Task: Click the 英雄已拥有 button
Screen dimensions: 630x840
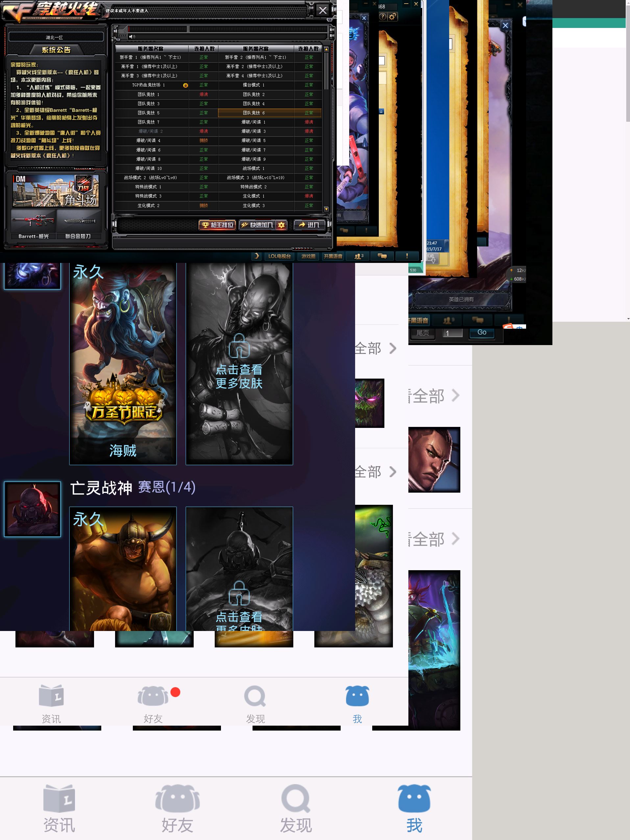Action: [461, 299]
